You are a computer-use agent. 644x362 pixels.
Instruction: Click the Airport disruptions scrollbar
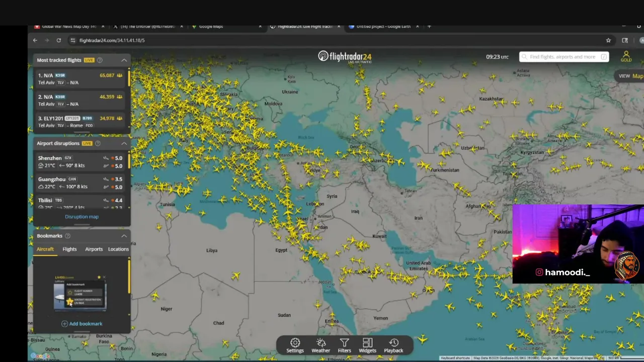pyautogui.click(x=129, y=161)
